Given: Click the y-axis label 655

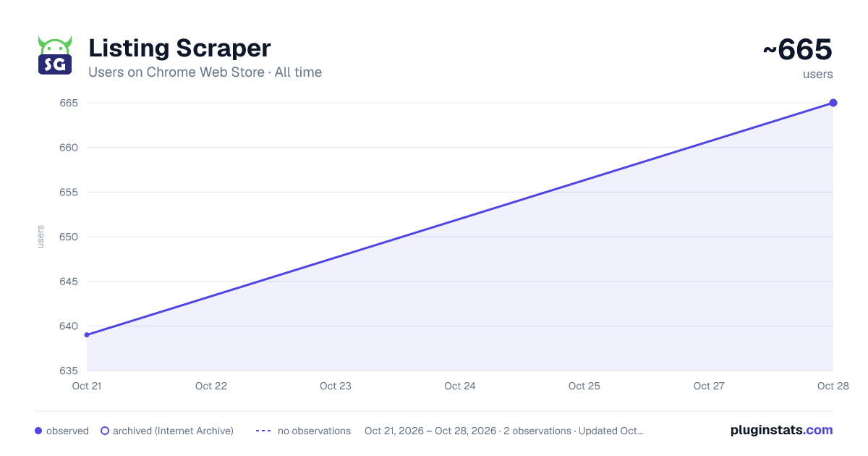Looking at the screenshot, I should (68, 193).
